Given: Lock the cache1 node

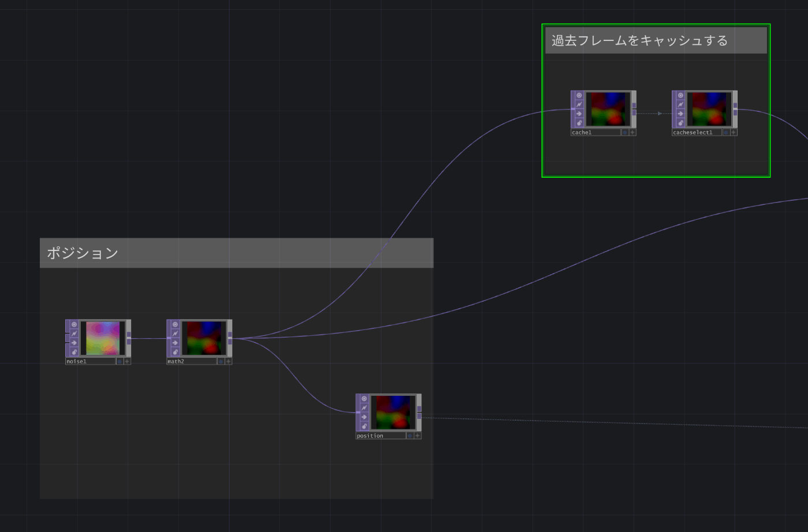Looking at the screenshot, I should (x=579, y=123).
